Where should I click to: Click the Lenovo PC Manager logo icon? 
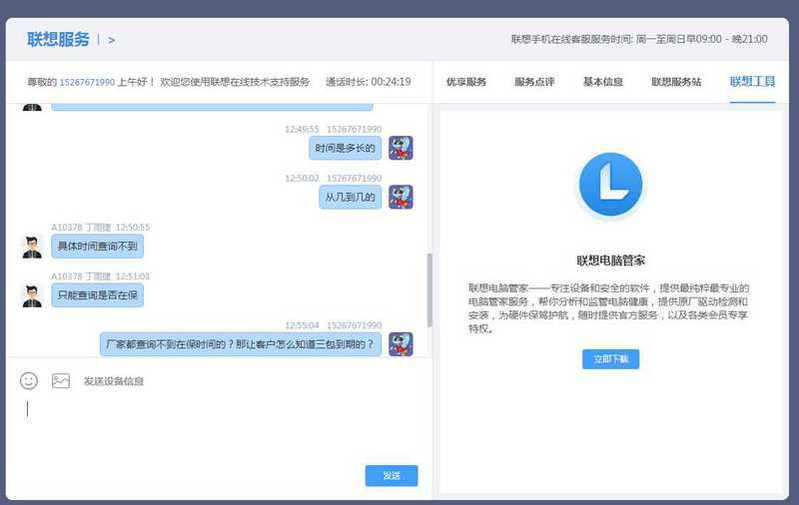[x=610, y=184]
